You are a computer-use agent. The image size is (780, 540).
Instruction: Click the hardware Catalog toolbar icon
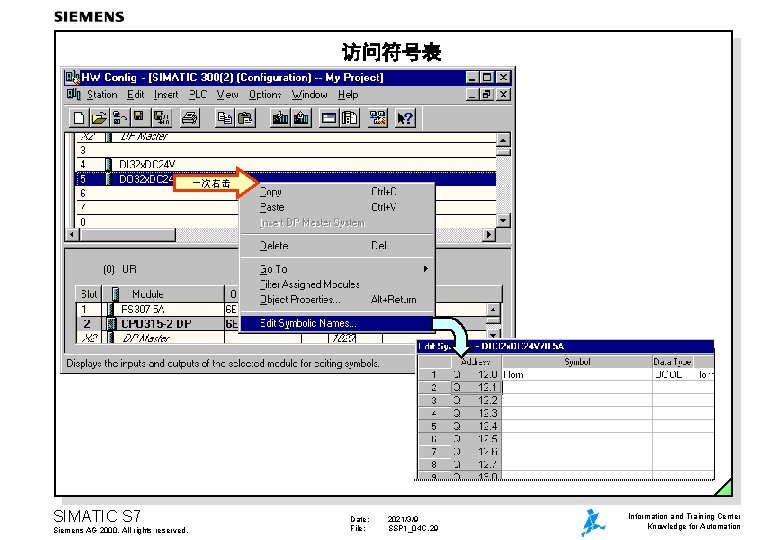tap(350, 118)
